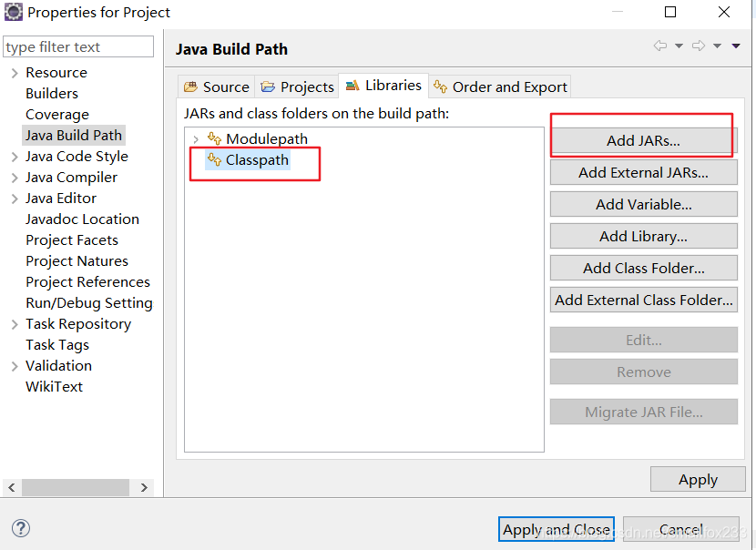Click the Migrate JAR File... button

click(x=643, y=412)
